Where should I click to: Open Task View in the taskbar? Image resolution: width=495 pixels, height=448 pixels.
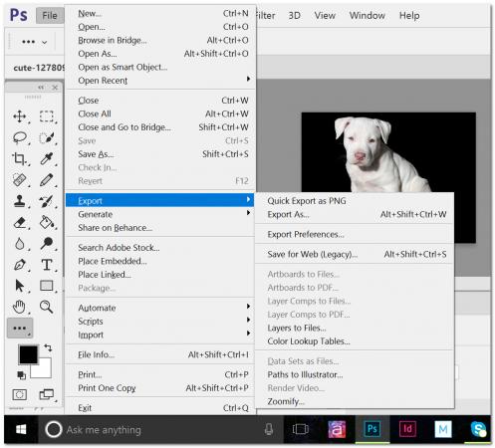[301, 430]
